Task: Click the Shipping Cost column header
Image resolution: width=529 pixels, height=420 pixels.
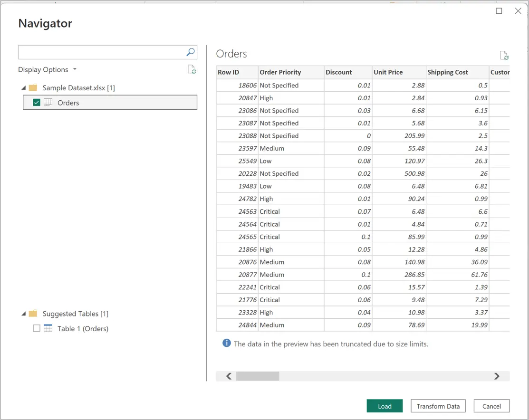Action: (x=458, y=72)
